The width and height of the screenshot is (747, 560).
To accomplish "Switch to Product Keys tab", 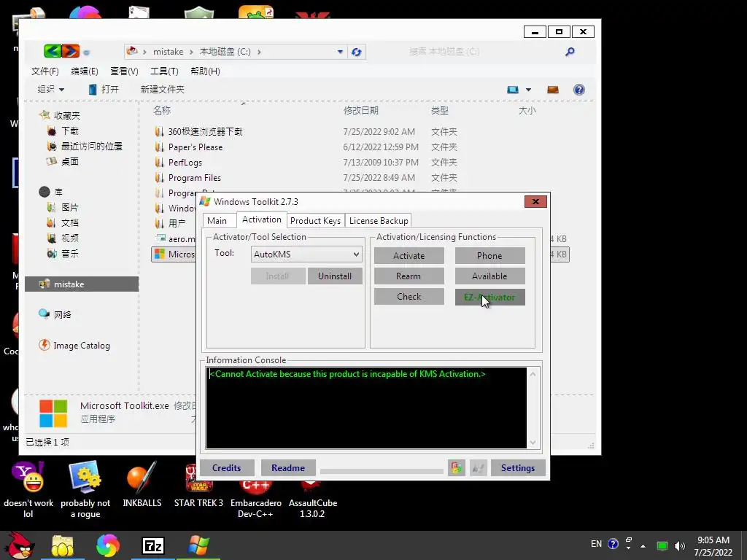I will coord(315,220).
